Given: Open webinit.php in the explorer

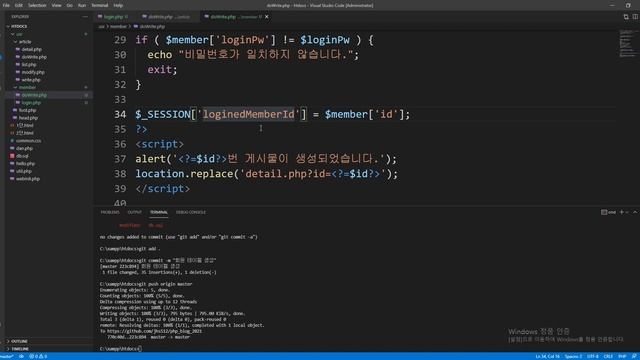Looking at the screenshot, I should coord(28,179).
